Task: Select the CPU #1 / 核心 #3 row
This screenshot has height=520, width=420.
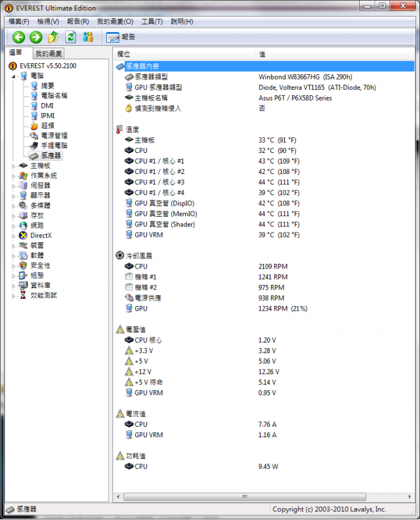Action: [264, 182]
